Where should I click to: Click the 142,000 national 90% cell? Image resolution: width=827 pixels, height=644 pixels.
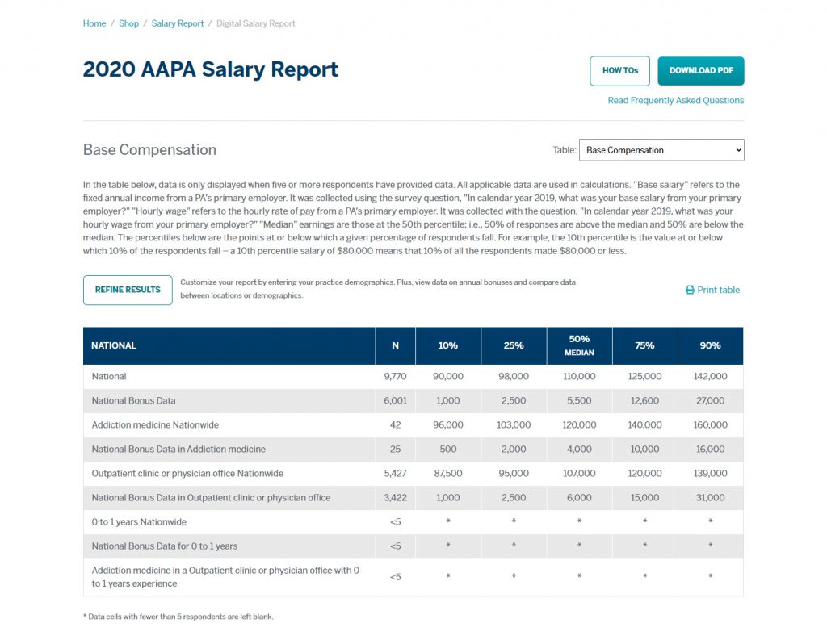711,377
